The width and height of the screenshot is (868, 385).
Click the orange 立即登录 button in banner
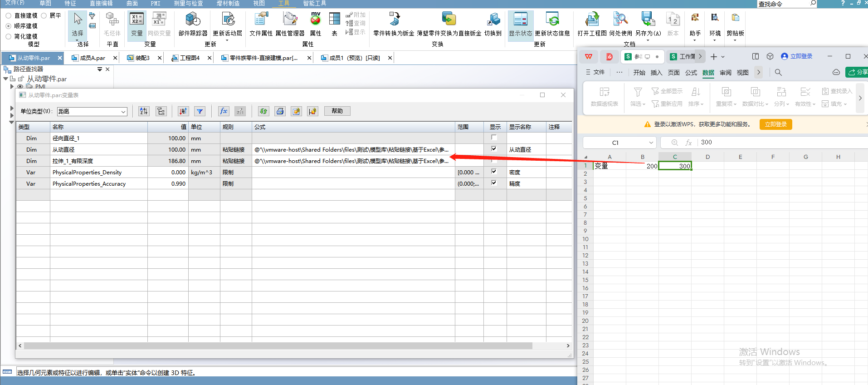[775, 124]
